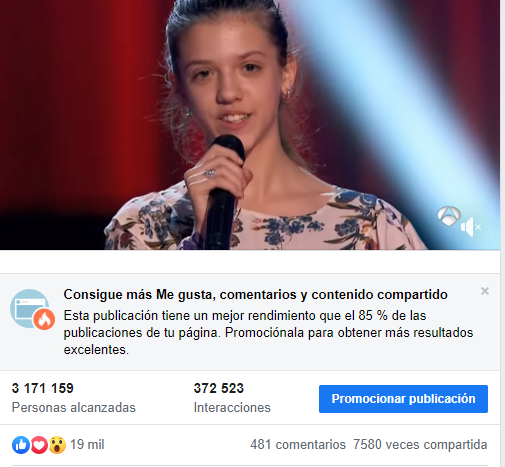This screenshot has height=467, width=505.
Task: Click the 3 171 159 reach figure
Action: pos(43,388)
